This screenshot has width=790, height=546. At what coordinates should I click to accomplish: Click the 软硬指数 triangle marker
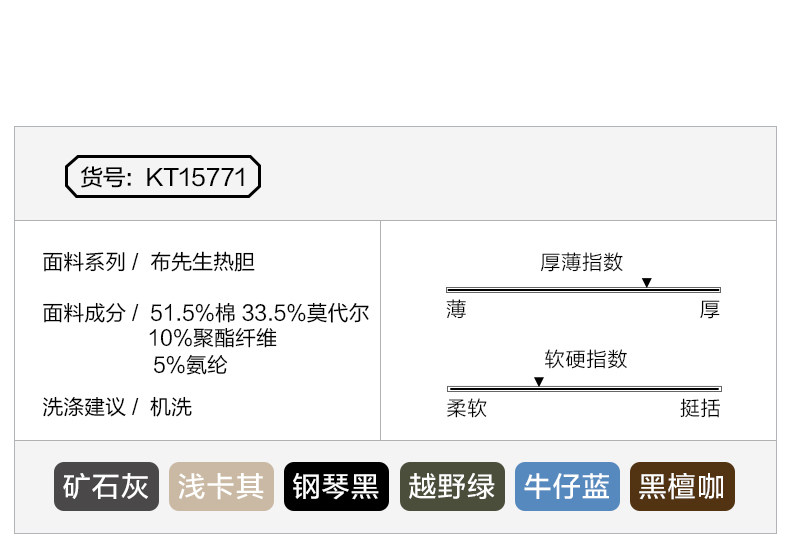(539, 382)
